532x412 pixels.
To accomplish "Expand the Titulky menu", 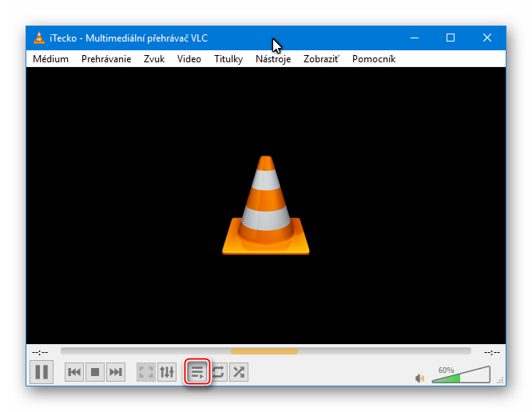I will click(228, 59).
